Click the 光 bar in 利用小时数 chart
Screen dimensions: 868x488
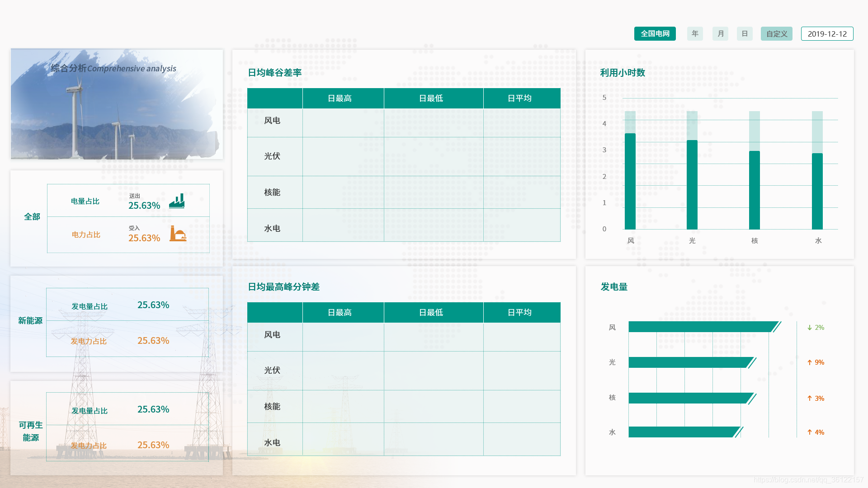[692, 185]
